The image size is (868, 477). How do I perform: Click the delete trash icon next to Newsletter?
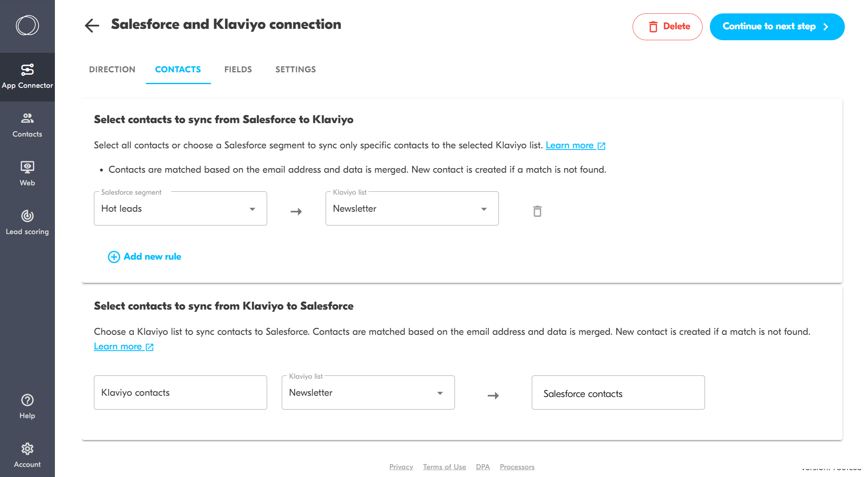point(537,211)
